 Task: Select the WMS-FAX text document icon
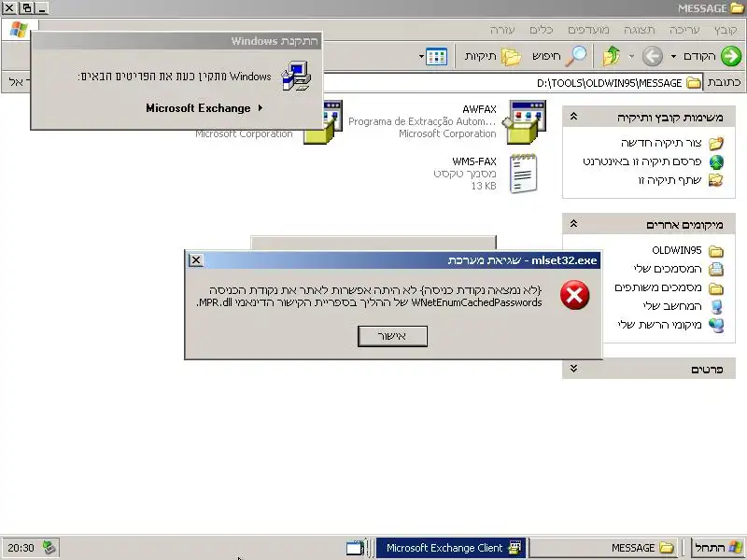[x=523, y=174]
